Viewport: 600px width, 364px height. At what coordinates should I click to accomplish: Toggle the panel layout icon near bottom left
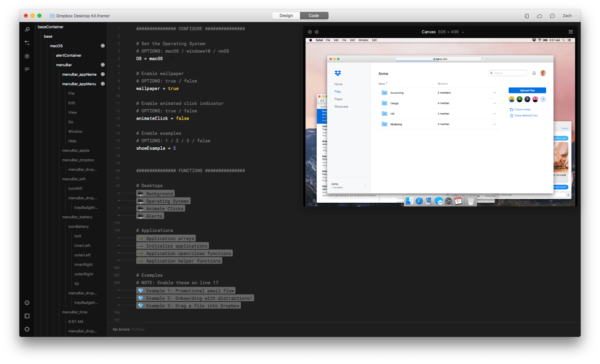[x=27, y=316]
